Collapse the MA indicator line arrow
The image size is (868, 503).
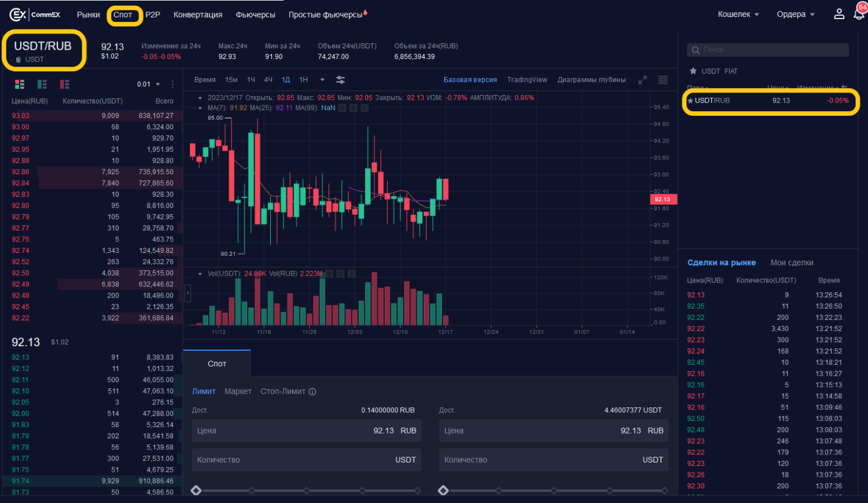[200, 108]
